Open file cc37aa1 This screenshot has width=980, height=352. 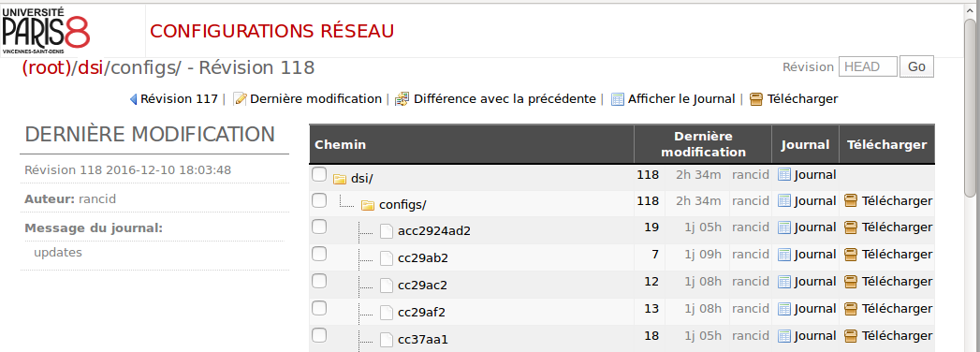[423, 340]
